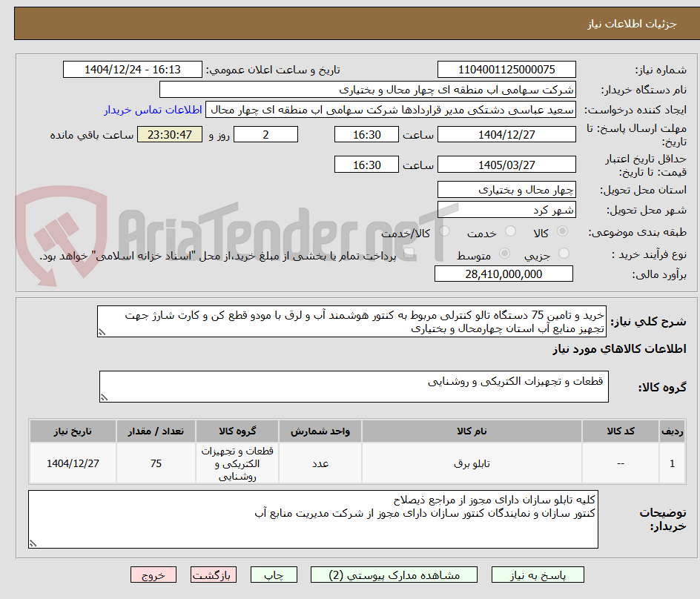
Task: Click the countdown timer 23:30:47
Action: 170,134
